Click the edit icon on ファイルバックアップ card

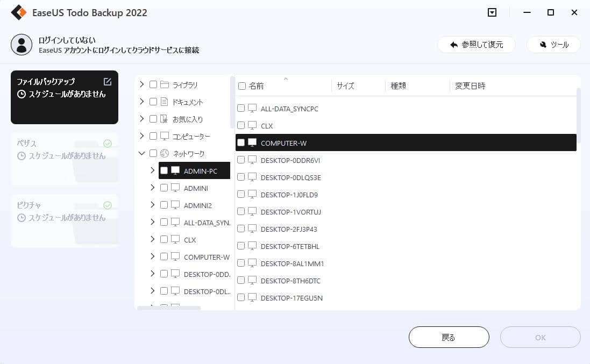coord(107,82)
